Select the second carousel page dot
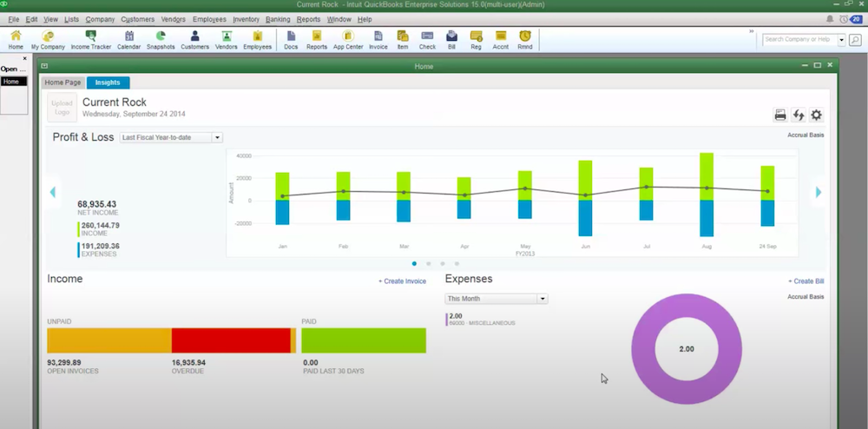Image resolution: width=868 pixels, height=429 pixels. coord(429,263)
